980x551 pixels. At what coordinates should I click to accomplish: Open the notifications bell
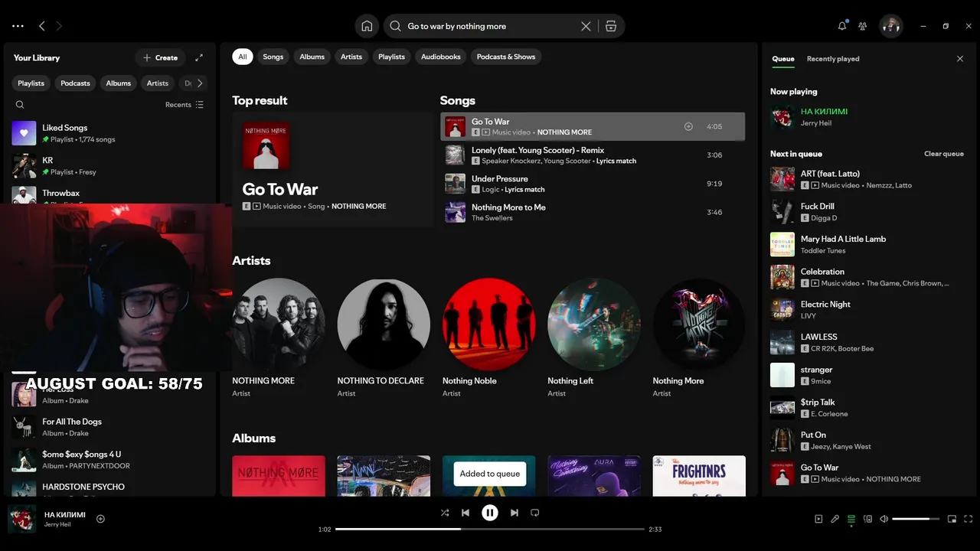(x=842, y=26)
